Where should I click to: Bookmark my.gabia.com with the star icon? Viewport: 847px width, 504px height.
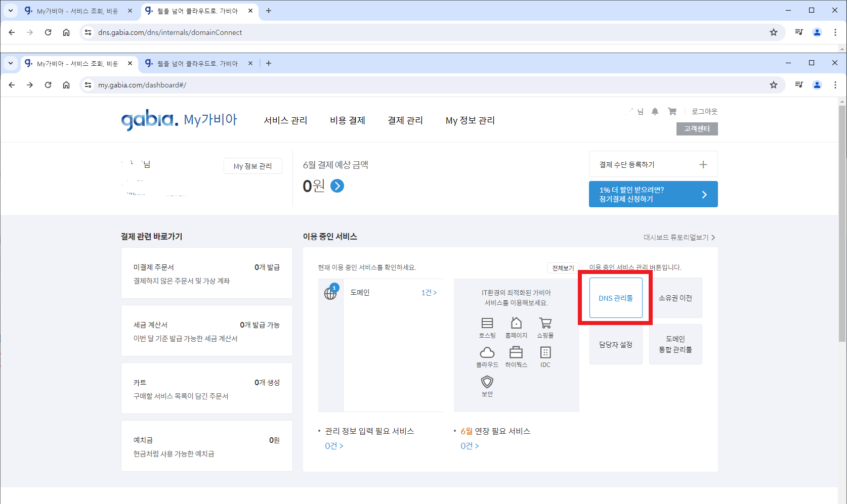[774, 85]
